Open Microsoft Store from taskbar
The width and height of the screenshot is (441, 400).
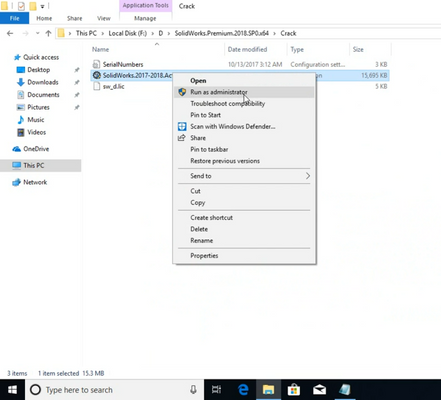[x=294, y=389]
